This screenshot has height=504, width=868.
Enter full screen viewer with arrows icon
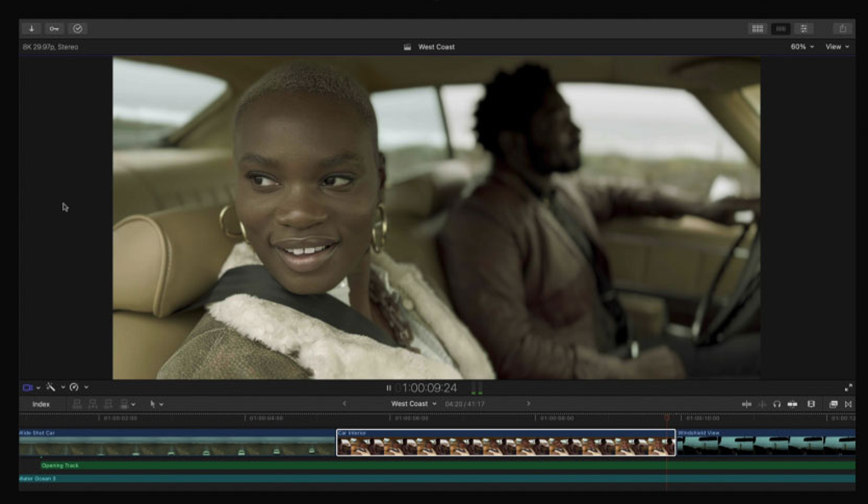[x=848, y=388]
